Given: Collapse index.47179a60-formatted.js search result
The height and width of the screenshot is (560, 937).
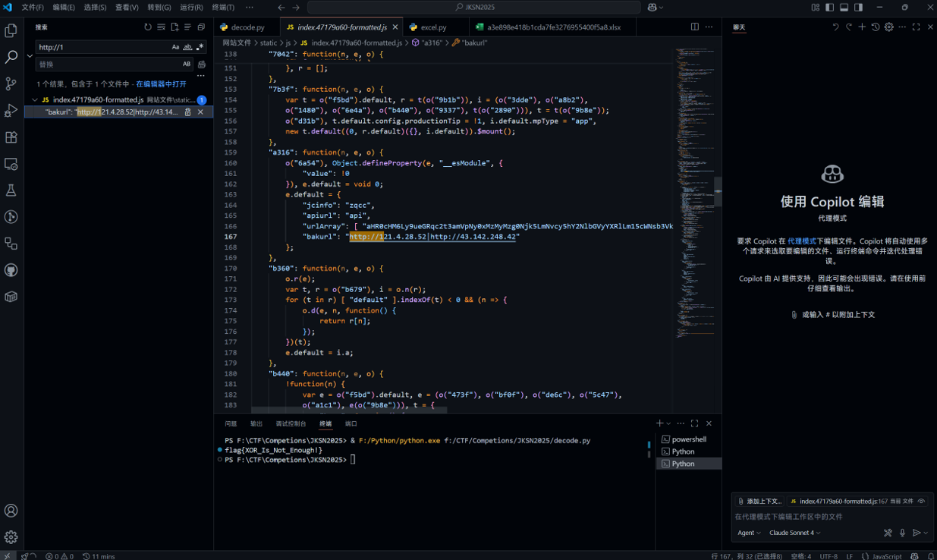Looking at the screenshot, I should (x=35, y=100).
